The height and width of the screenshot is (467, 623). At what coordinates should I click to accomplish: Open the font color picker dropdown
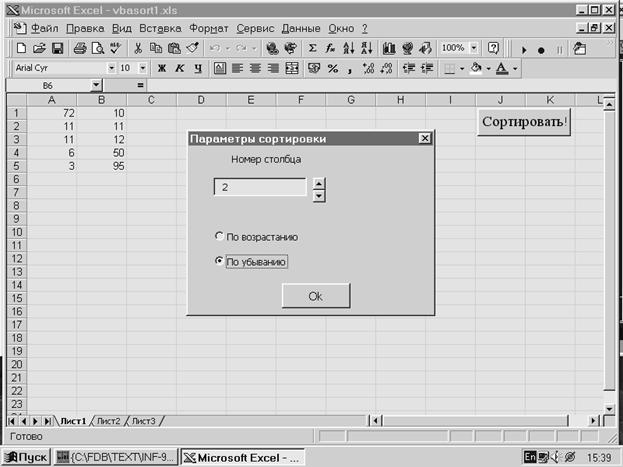[516, 68]
